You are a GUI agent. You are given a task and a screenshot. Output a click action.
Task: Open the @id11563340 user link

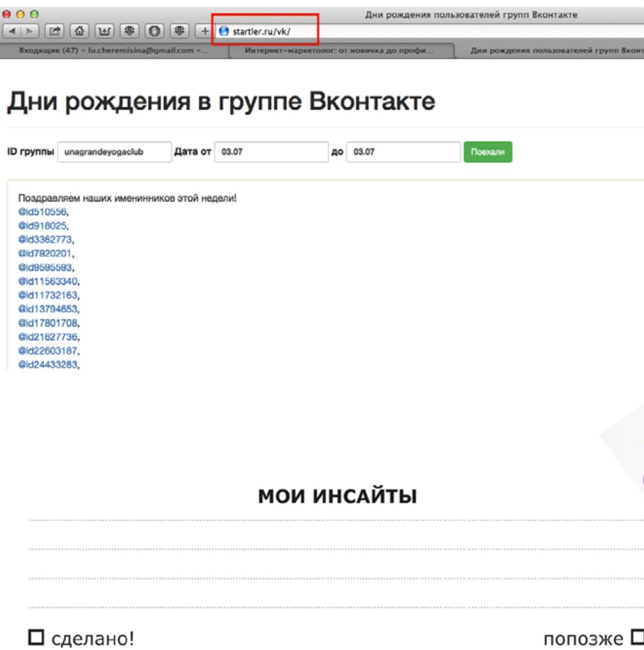(48, 281)
